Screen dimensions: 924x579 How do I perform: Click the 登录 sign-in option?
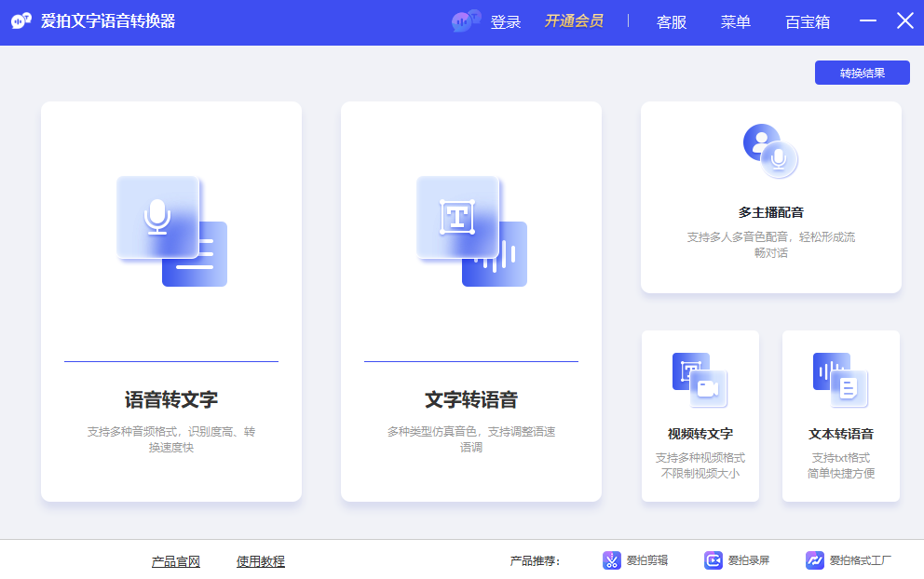[x=505, y=21]
